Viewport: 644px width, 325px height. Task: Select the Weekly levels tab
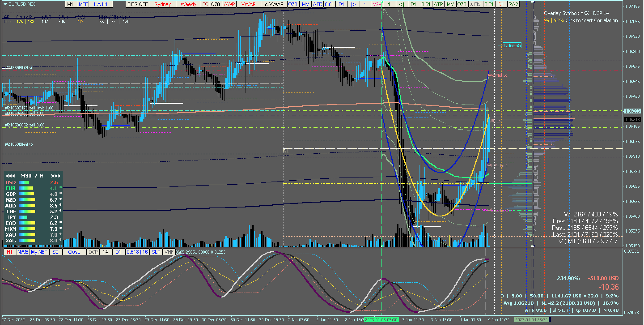[x=188, y=4]
